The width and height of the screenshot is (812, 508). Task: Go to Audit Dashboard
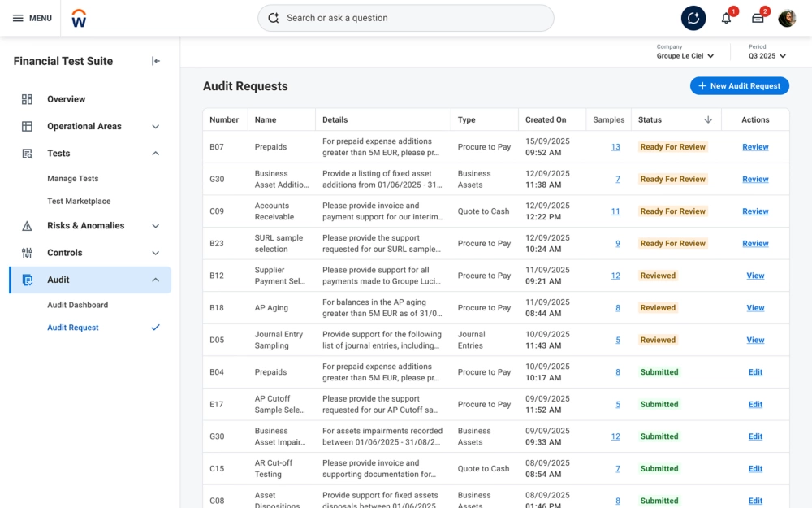[x=77, y=305]
